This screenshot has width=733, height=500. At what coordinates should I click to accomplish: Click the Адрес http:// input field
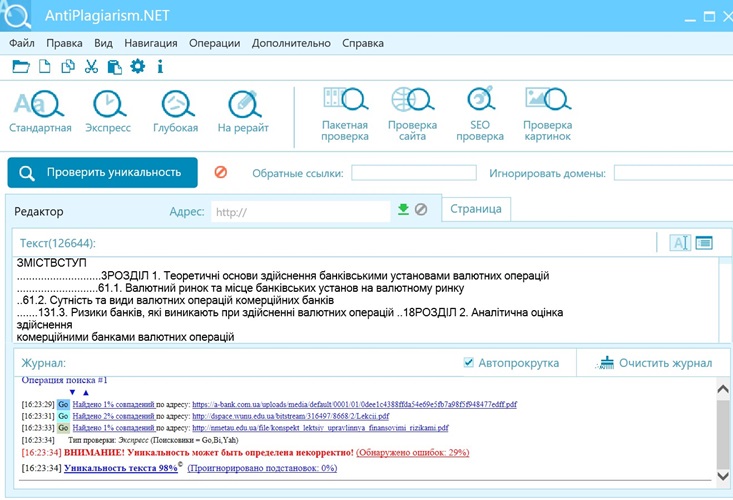pos(301,212)
